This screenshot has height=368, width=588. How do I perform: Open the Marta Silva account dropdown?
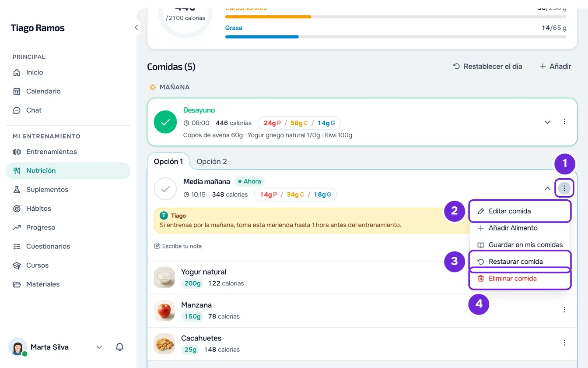(x=99, y=347)
